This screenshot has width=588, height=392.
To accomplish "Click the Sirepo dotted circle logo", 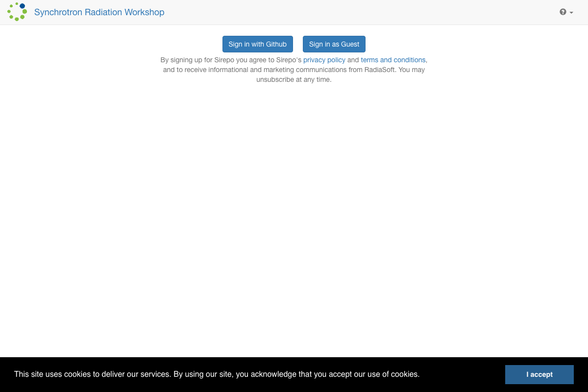I will click(17, 12).
